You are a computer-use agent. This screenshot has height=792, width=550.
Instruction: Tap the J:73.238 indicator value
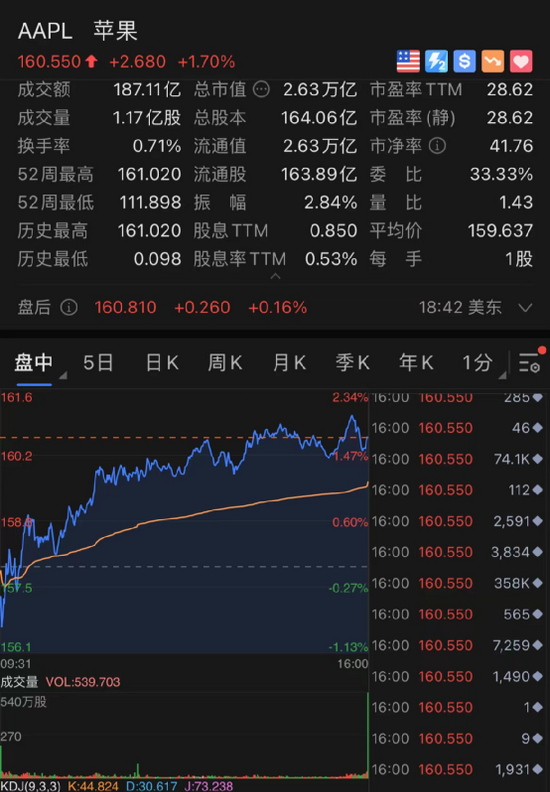pyautogui.click(x=209, y=786)
